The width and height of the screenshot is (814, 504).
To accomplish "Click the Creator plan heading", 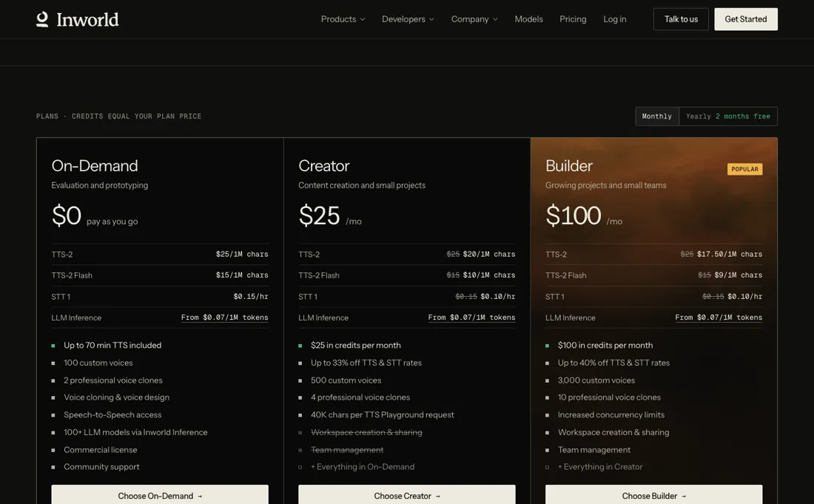I will tap(324, 166).
